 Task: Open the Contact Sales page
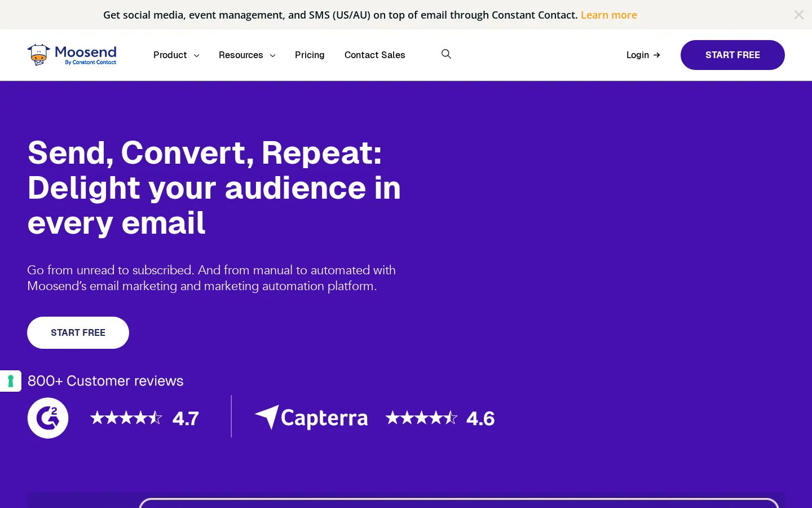pyautogui.click(x=375, y=55)
